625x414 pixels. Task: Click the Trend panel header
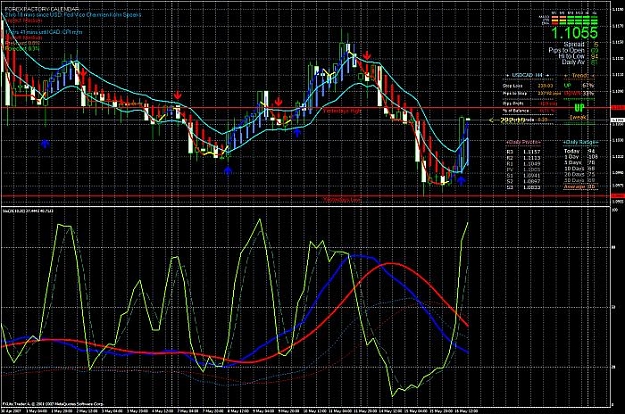point(580,75)
